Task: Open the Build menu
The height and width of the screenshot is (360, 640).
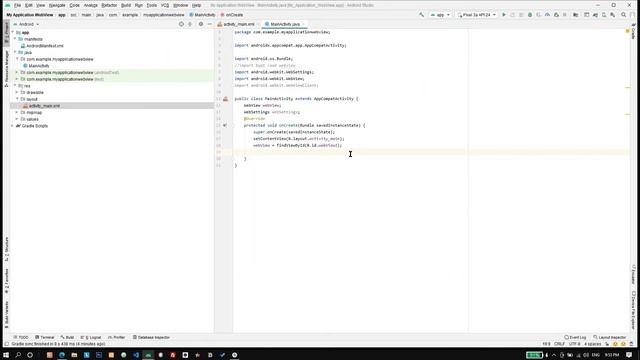Action: point(126,5)
